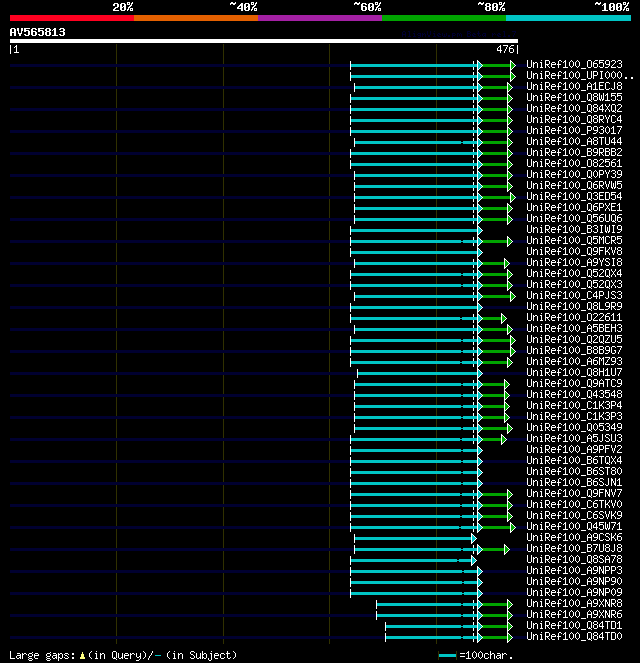The image size is (640, 663).
Task: Open hit UniRef100_Q3ED54
Action: click(574, 196)
